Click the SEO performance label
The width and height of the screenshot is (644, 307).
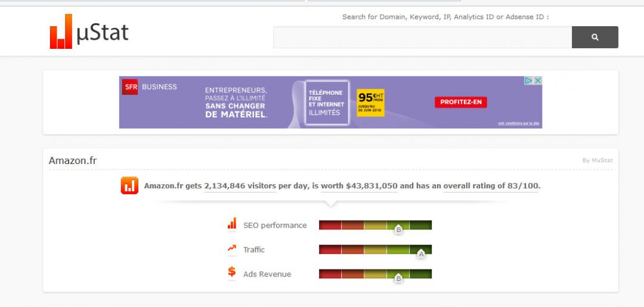(x=275, y=225)
